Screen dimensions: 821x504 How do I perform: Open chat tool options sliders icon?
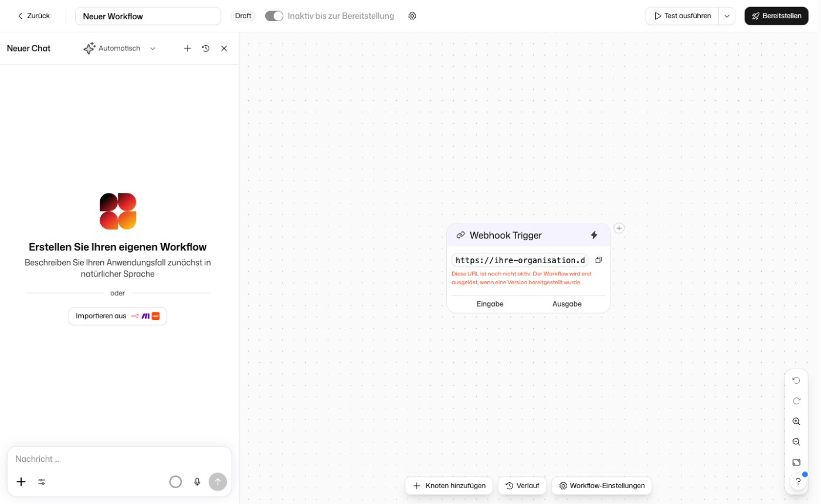(42, 482)
